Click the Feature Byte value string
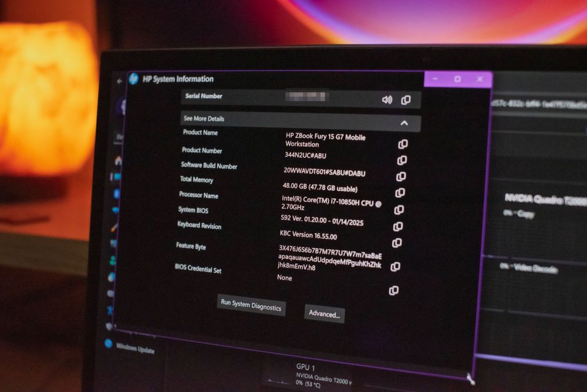The image size is (587, 392). (330, 258)
